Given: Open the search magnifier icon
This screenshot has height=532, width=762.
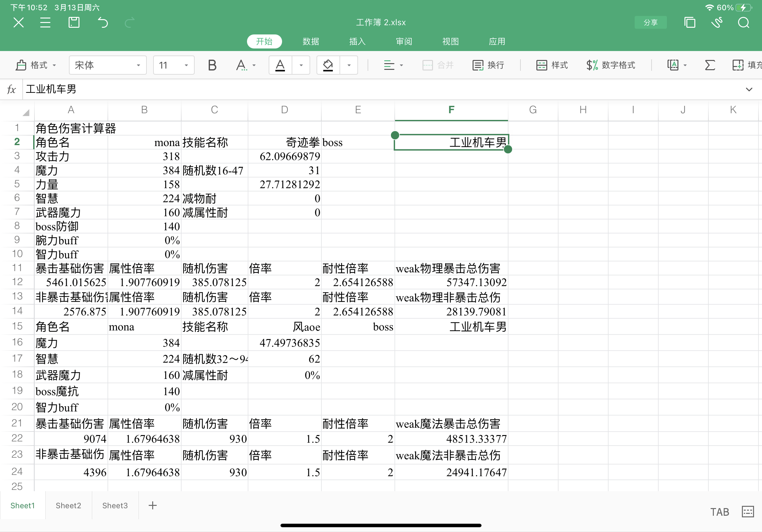Looking at the screenshot, I should click(743, 23).
